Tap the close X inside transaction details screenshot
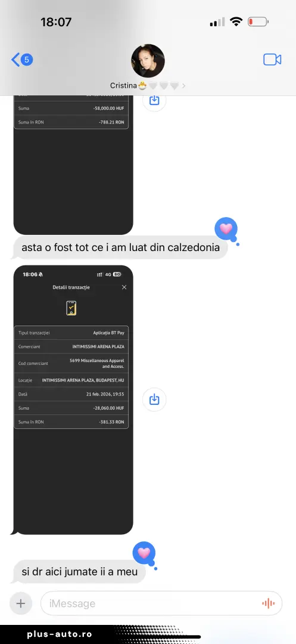The width and height of the screenshot is (296, 644). click(124, 287)
